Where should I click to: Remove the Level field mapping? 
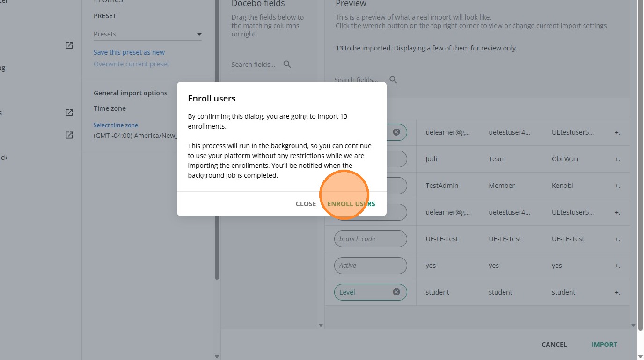[x=396, y=292]
